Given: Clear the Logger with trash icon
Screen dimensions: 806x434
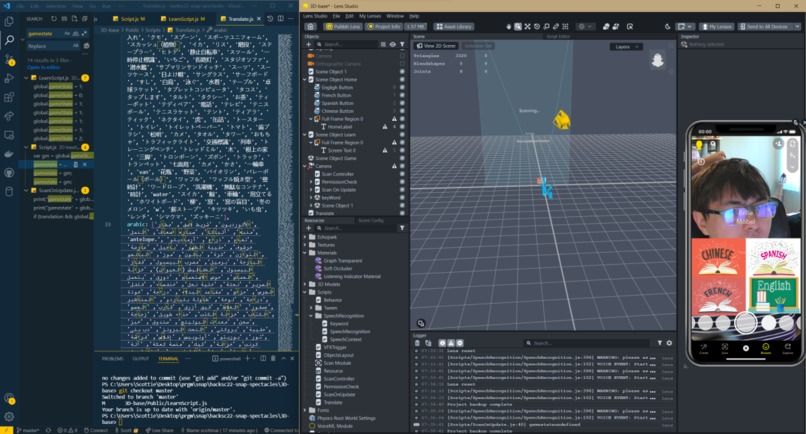Looking at the screenshot, I should coord(417,343).
